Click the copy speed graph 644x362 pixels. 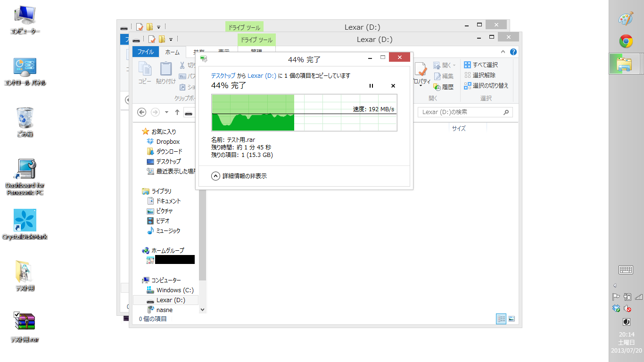[x=305, y=112]
